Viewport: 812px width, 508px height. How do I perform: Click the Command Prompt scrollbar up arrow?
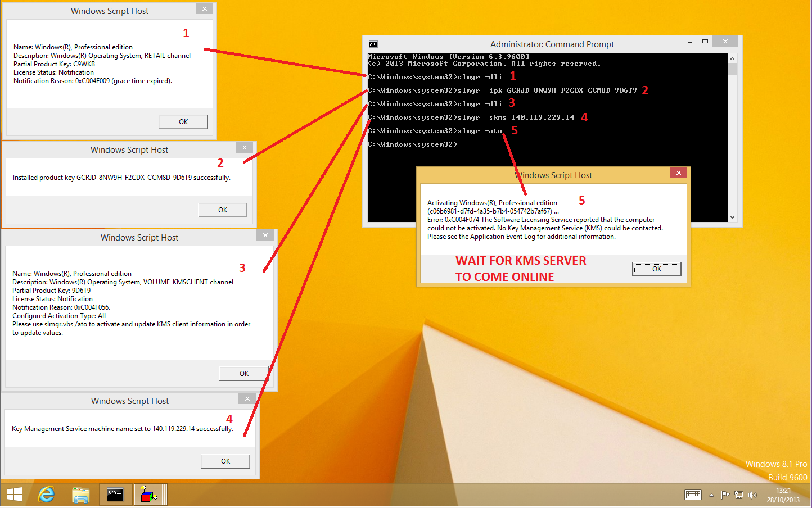click(x=732, y=58)
